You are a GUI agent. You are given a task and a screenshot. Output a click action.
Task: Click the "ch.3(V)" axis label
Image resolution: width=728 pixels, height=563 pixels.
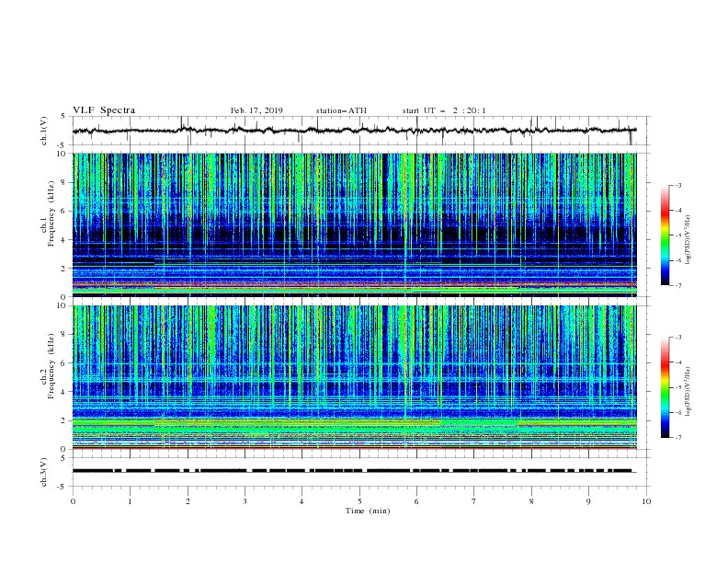pos(44,472)
